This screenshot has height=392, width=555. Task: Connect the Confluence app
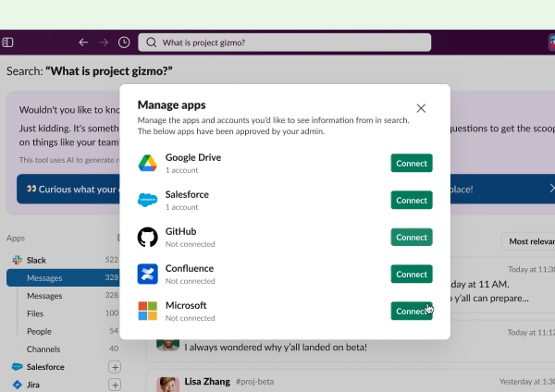pos(412,275)
